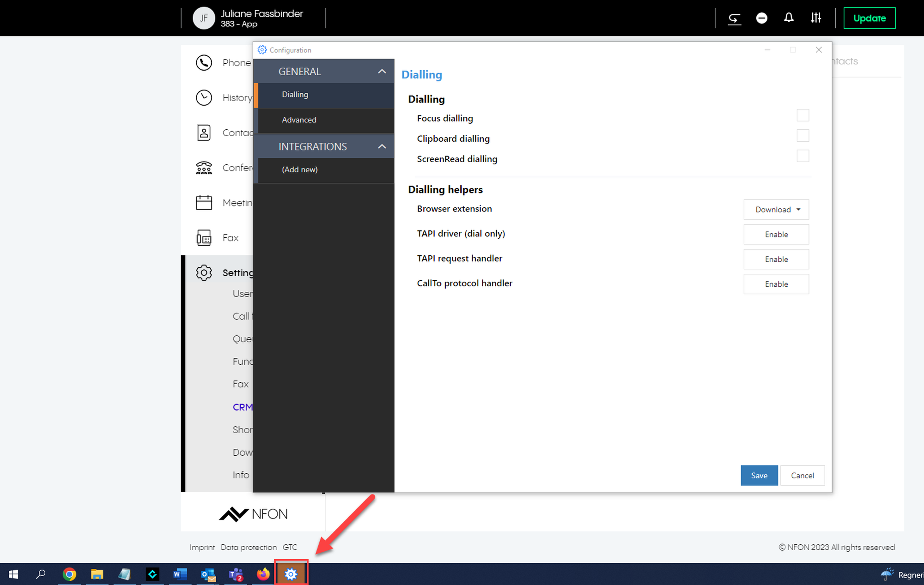Open Browser extension Download dropdown

776,210
